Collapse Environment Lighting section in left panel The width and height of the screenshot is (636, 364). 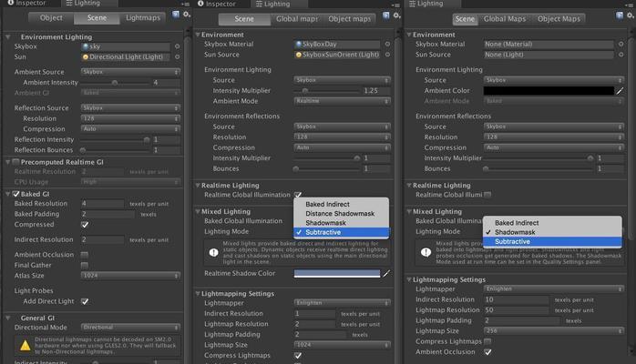[x=7, y=36]
